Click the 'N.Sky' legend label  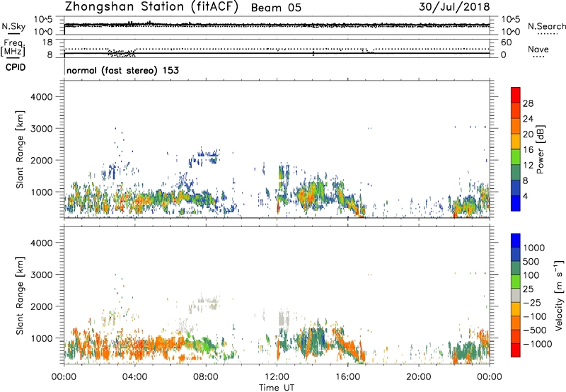tap(13, 26)
